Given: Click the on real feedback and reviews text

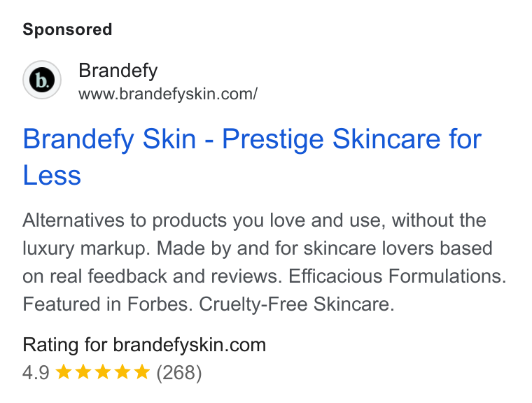Looking at the screenshot, I should point(153,276).
